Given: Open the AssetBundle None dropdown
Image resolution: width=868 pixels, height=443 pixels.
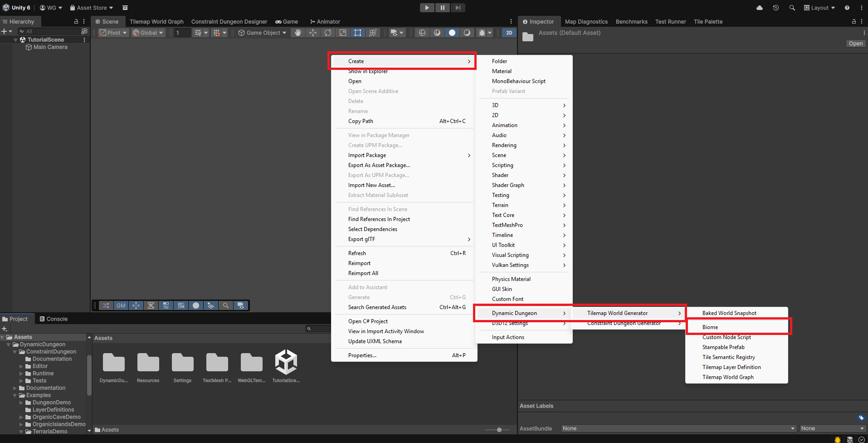Looking at the screenshot, I should pyautogui.click(x=678, y=428).
